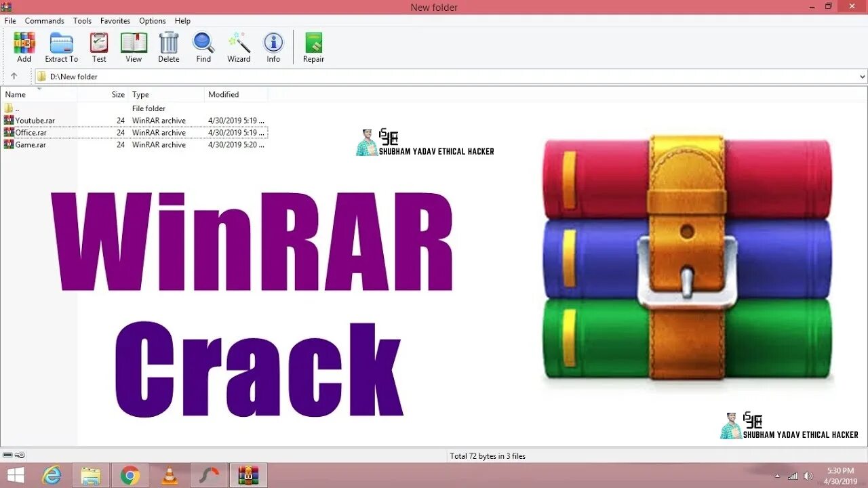Click the red arc app taskbar icon
868x488 pixels.
[x=209, y=476]
